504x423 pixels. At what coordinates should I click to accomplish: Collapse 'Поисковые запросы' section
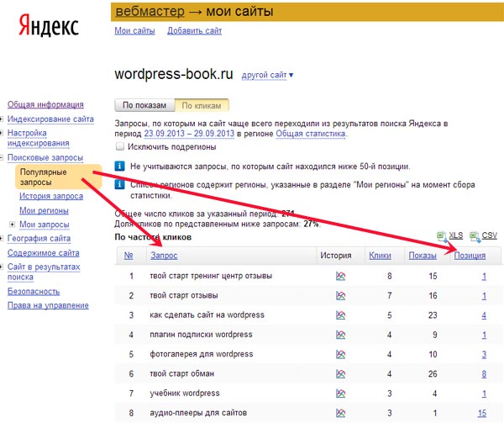[2, 157]
